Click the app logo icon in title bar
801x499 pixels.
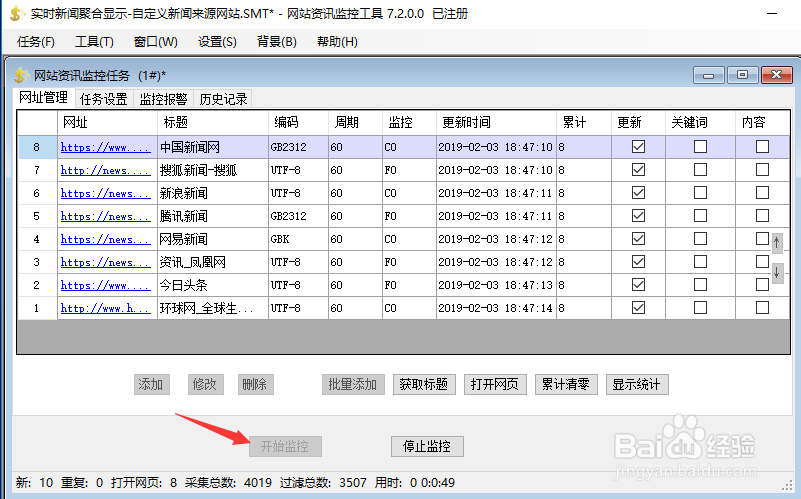click(x=17, y=13)
